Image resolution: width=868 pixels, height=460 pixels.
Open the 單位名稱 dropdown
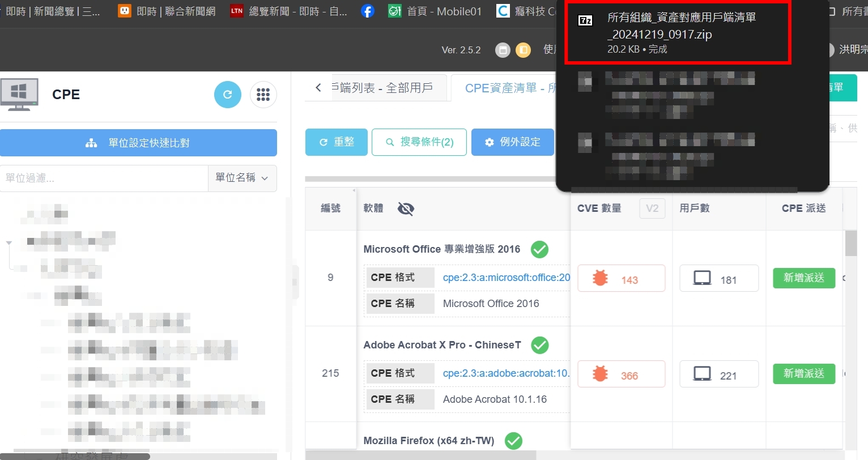tap(242, 178)
